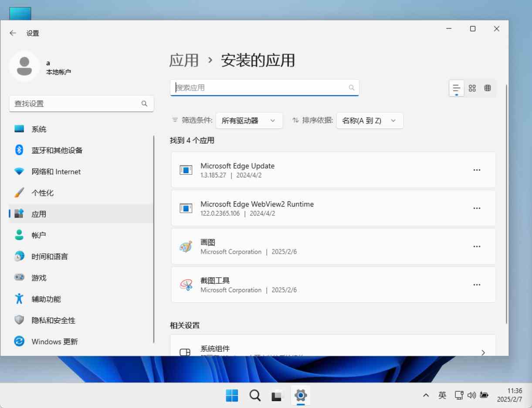Click the search magnifier in 查找设置 box

click(144, 104)
